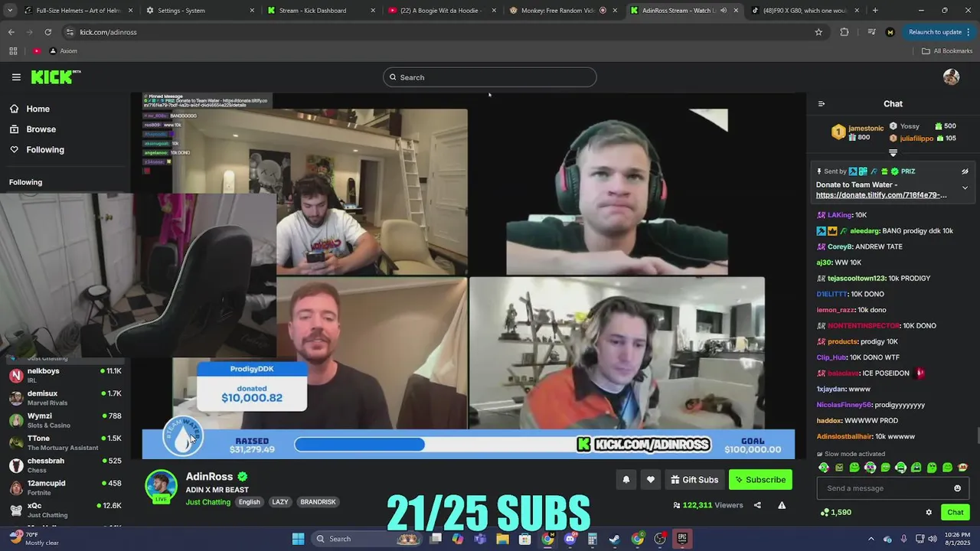Switch to Monkey: Free Random Video tab
Image resolution: width=980 pixels, height=551 pixels.
click(x=563, y=11)
